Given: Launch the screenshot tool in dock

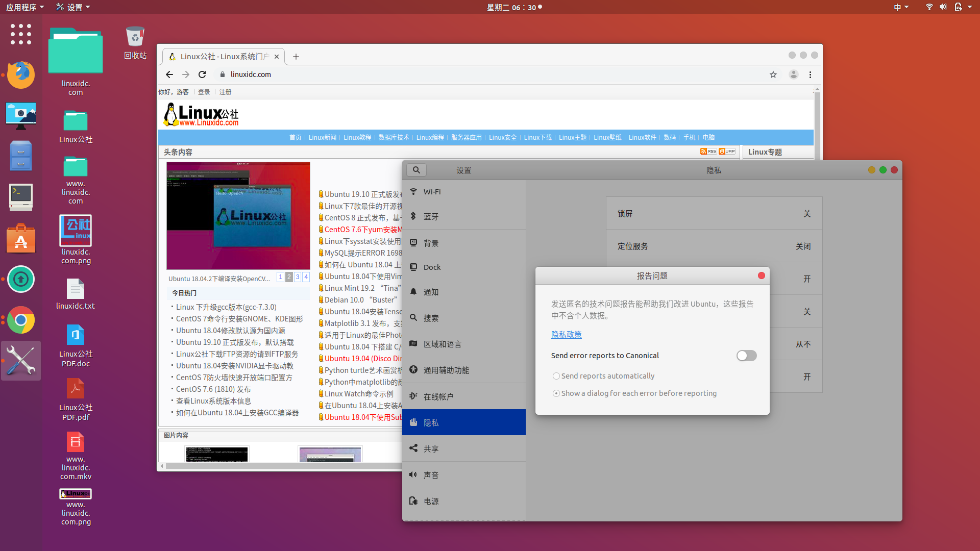Looking at the screenshot, I should (x=21, y=115).
